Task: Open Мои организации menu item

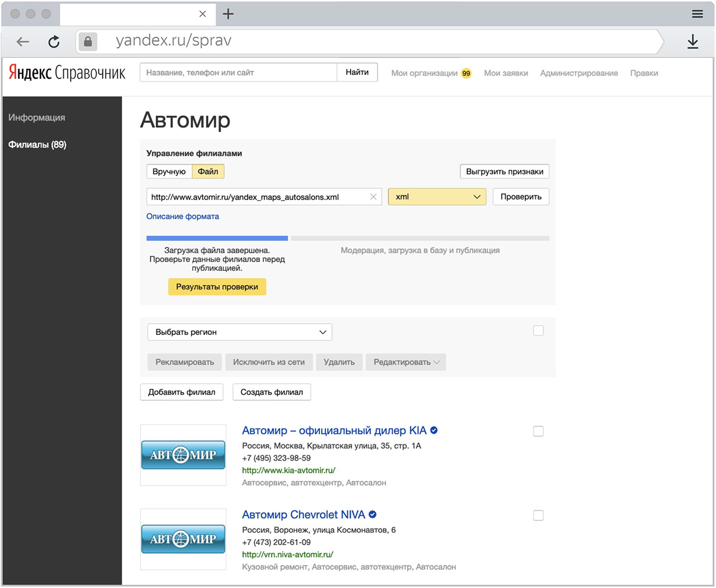Action: (x=425, y=73)
